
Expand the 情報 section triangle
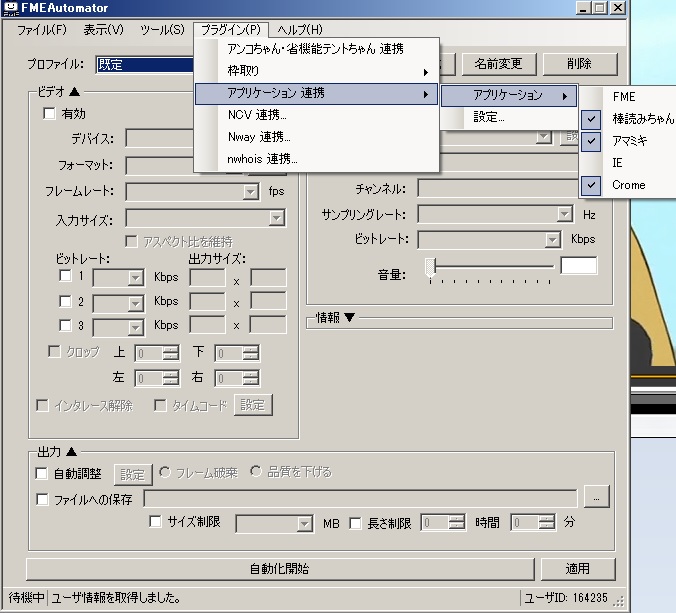(x=350, y=318)
